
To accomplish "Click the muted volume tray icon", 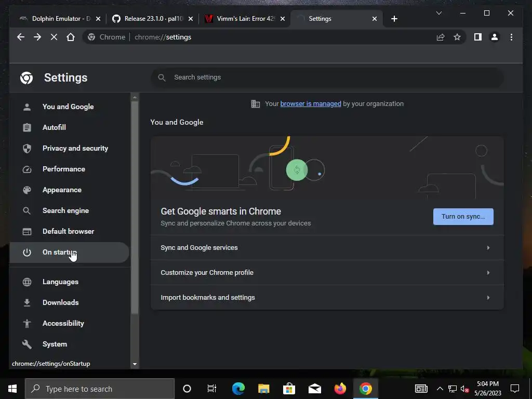I will (464, 389).
